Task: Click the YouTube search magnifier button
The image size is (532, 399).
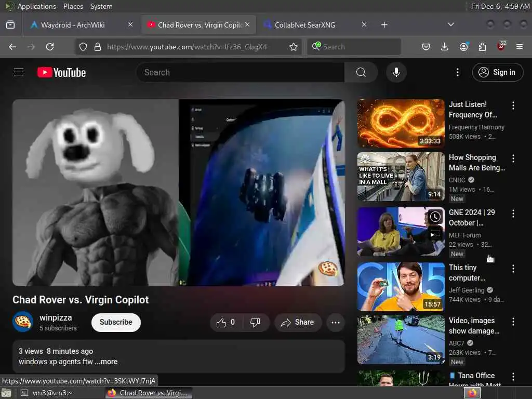Action: click(361, 72)
